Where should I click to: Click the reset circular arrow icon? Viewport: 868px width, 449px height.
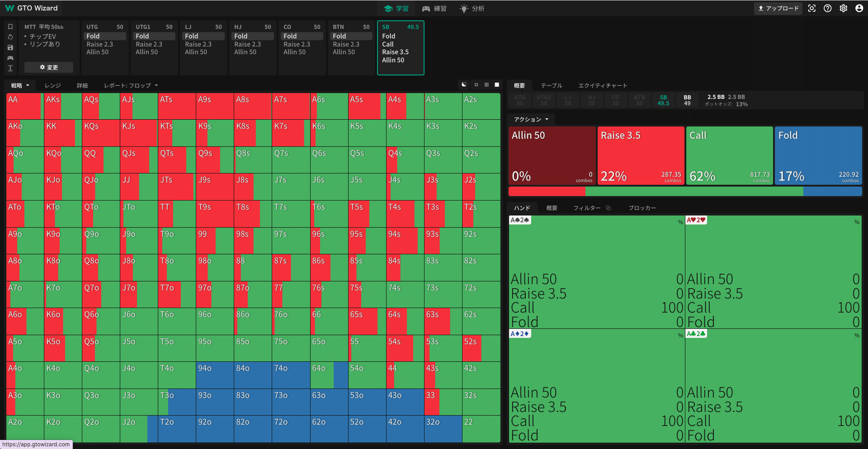[10, 37]
